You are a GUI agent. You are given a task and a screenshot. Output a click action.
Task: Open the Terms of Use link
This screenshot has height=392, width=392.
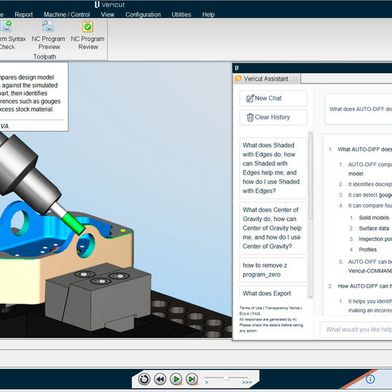click(251, 308)
